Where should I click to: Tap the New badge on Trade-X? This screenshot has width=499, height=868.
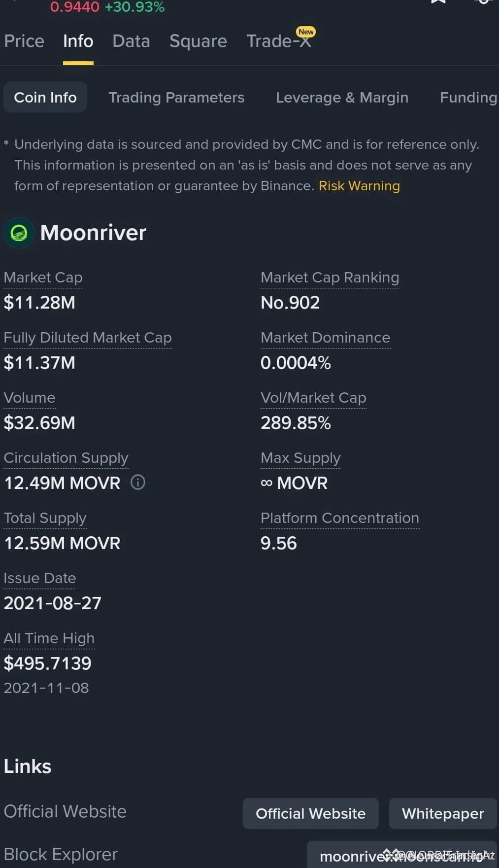pos(305,32)
